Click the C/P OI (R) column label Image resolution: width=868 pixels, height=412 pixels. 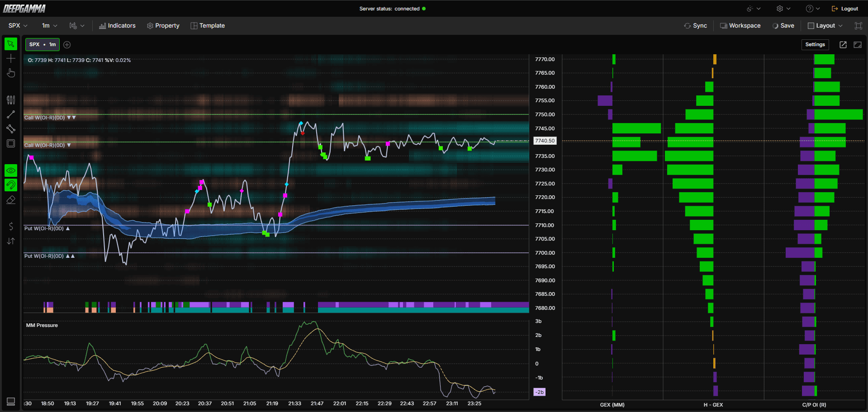pos(814,405)
